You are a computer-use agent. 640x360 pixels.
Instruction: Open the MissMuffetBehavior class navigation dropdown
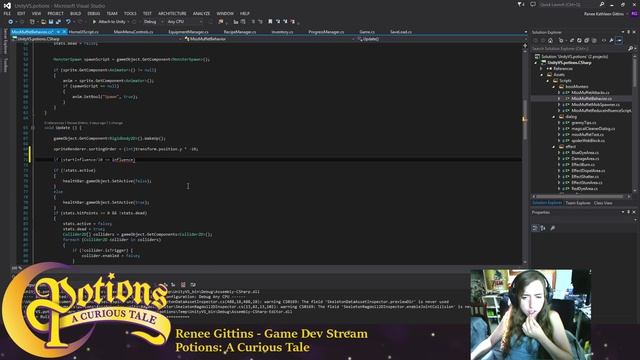pyautogui.click(x=269, y=39)
